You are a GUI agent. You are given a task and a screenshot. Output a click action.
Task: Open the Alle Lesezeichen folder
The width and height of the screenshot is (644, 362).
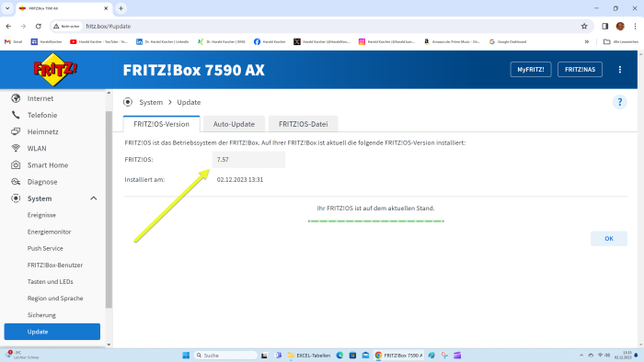(621, 42)
